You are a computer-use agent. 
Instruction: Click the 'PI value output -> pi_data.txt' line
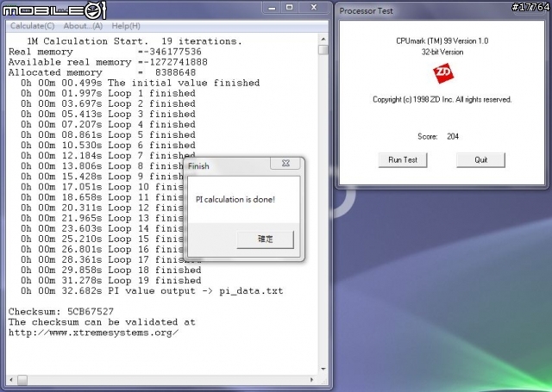point(152,291)
